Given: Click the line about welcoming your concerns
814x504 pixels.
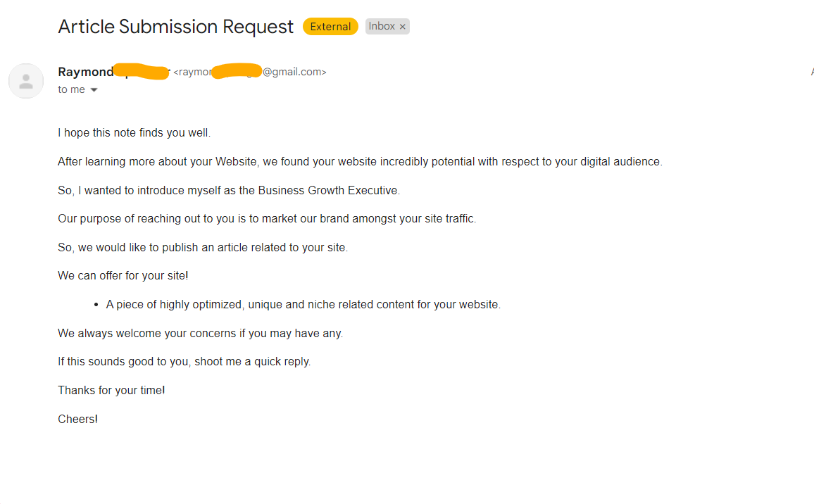Looking at the screenshot, I should tap(201, 333).
